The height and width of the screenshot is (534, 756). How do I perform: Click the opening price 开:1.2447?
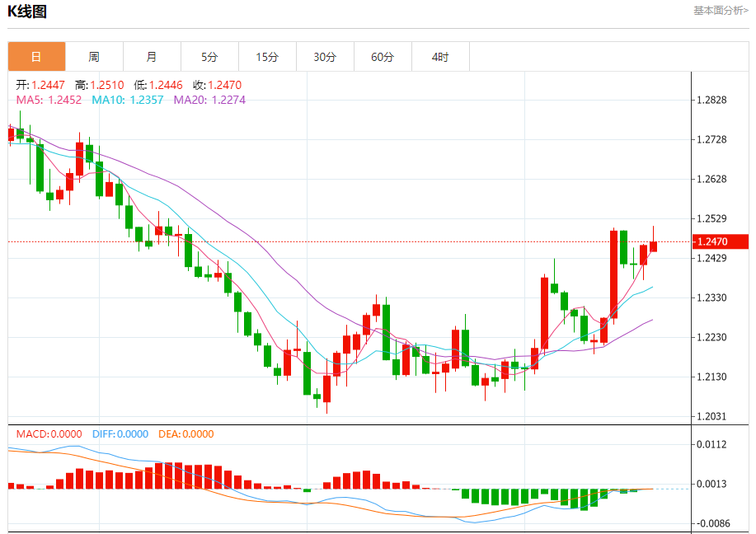coord(40,85)
